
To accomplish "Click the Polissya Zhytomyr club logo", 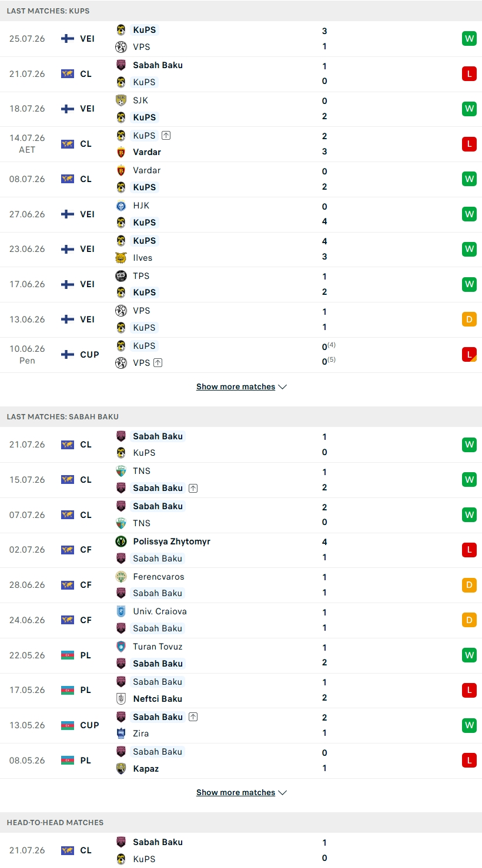I will (x=121, y=541).
